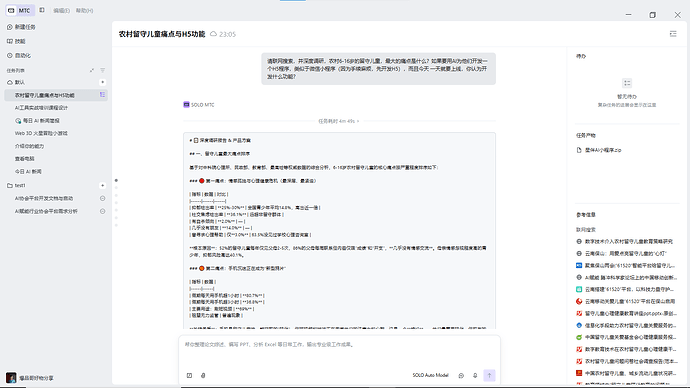Image resolution: width=690 pixels, height=388 pixels.
Task: Click the SOLO MTC agent label
Action: [199, 105]
